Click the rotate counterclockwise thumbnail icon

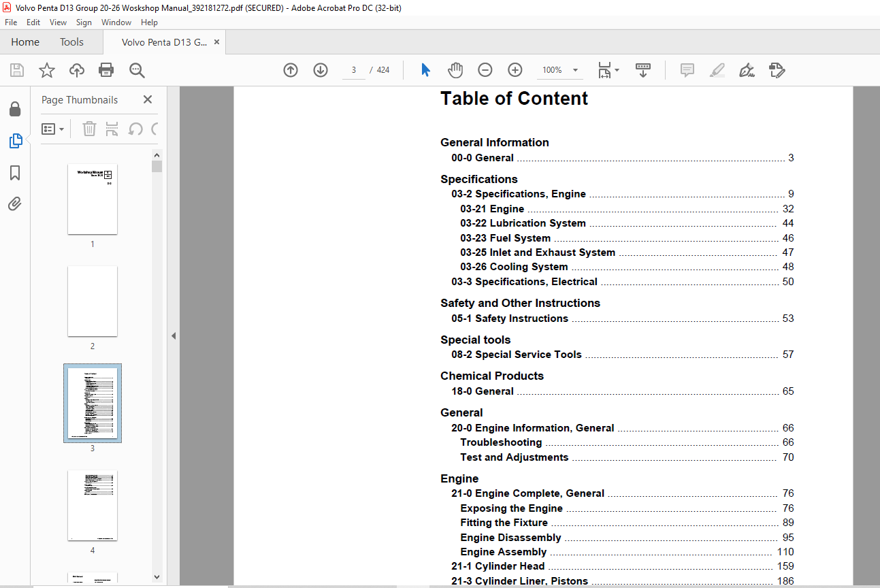135,129
